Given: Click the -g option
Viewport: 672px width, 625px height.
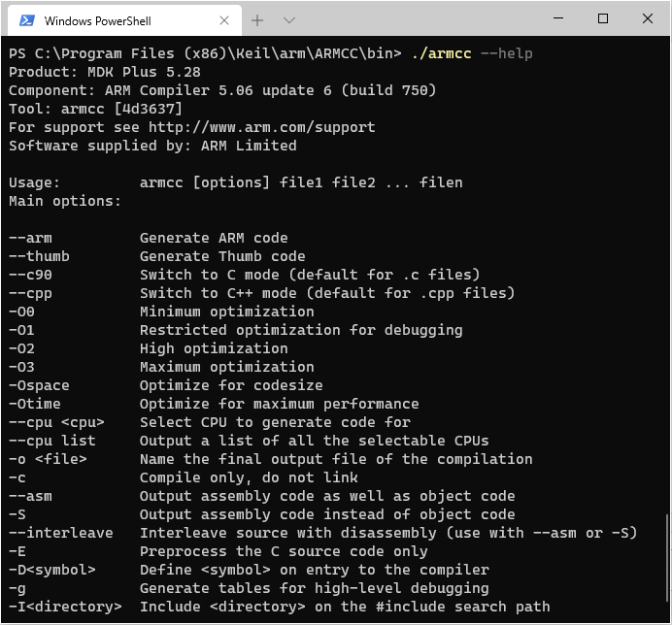Looking at the screenshot, I should 17,588.
